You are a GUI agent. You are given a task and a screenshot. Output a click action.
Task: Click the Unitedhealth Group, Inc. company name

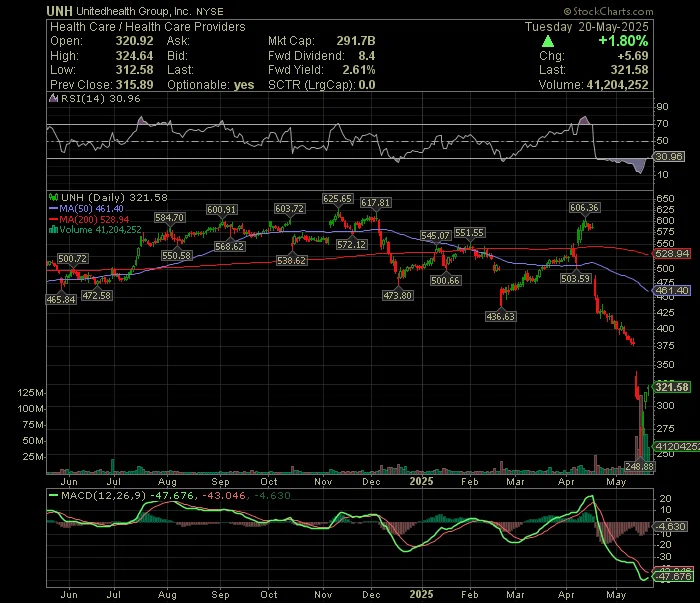tap(134, 11)
